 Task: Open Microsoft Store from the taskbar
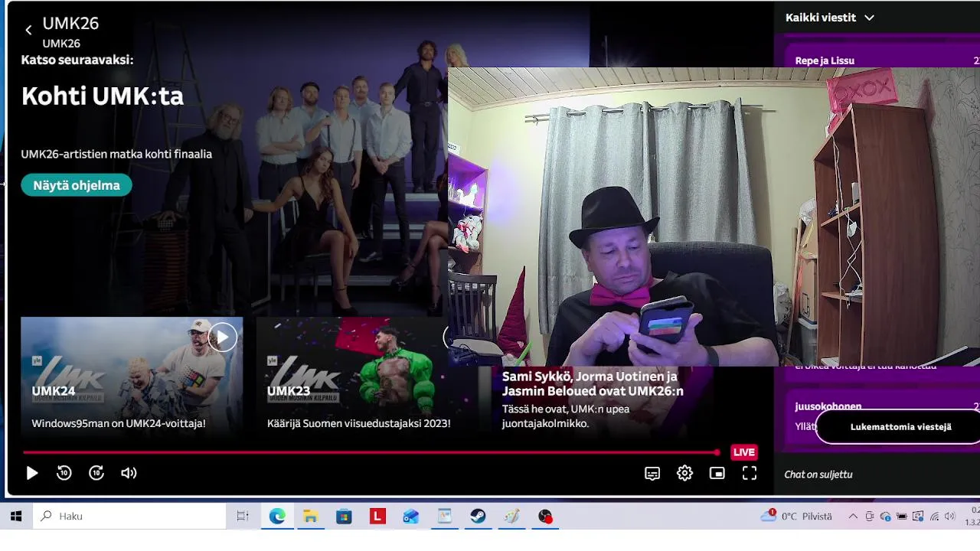point(344,517)
